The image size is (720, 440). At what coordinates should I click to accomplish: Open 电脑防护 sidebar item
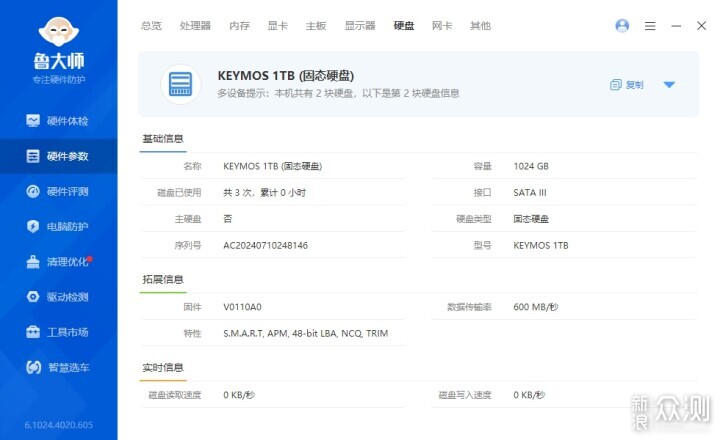click(58, 226)
